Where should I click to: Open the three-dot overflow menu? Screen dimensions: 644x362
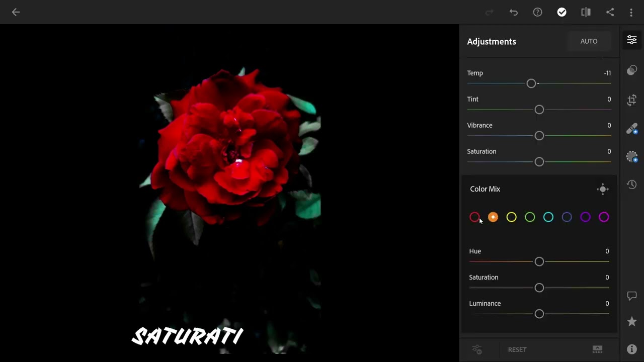(631, 12)
